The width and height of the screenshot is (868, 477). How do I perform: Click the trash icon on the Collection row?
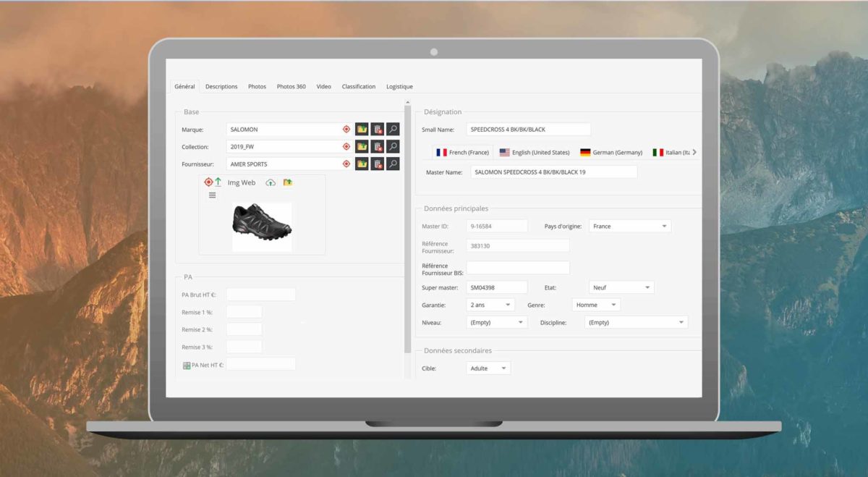[x=377, y=146]
